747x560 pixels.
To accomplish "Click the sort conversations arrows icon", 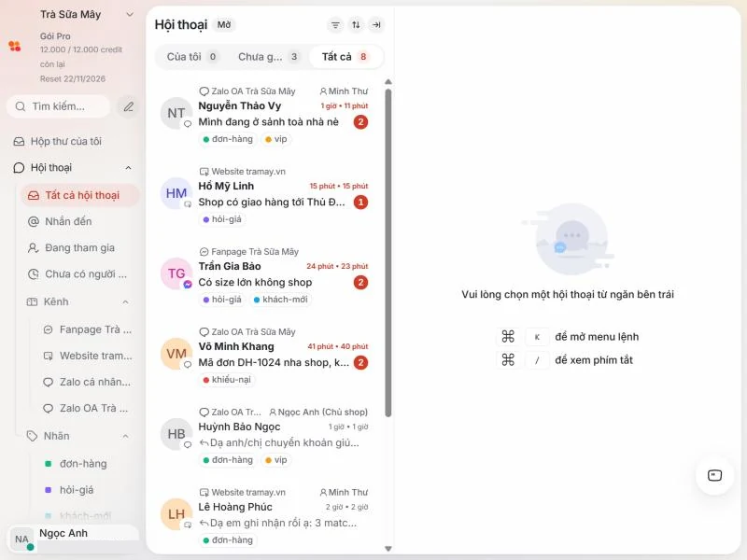I will (356, 25).
